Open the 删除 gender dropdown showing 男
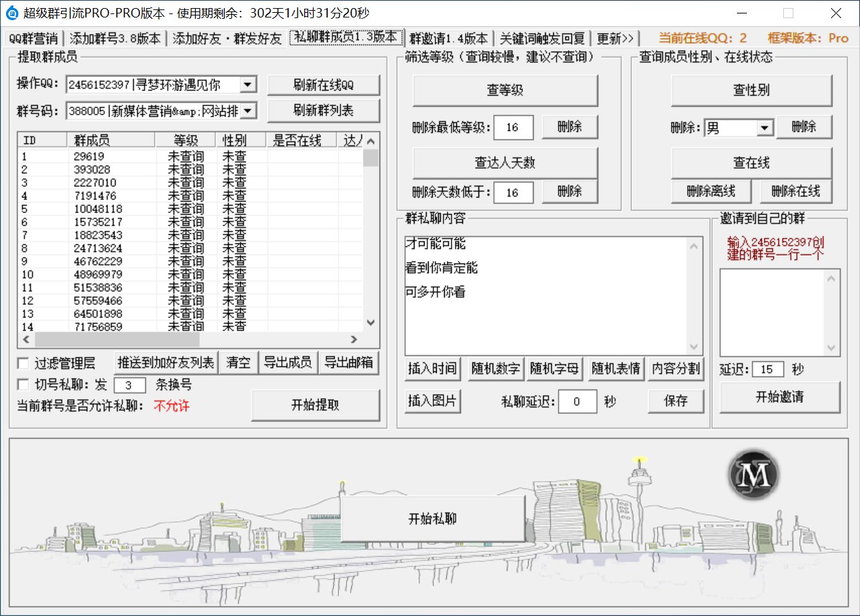 point(764,128)
